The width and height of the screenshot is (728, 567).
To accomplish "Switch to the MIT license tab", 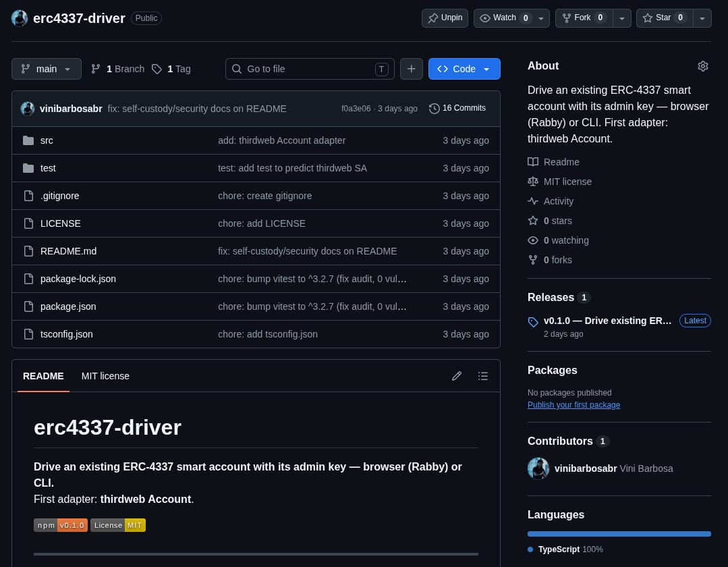I will coord(105,376).
